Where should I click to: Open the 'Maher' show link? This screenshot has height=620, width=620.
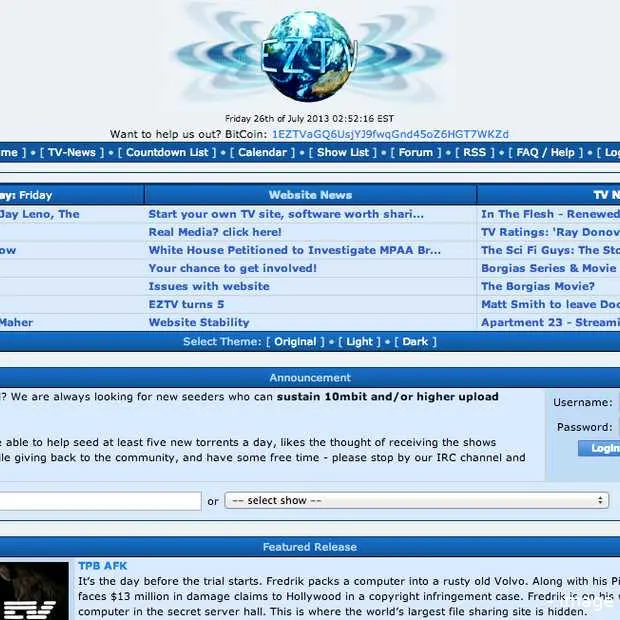point(16,323)
